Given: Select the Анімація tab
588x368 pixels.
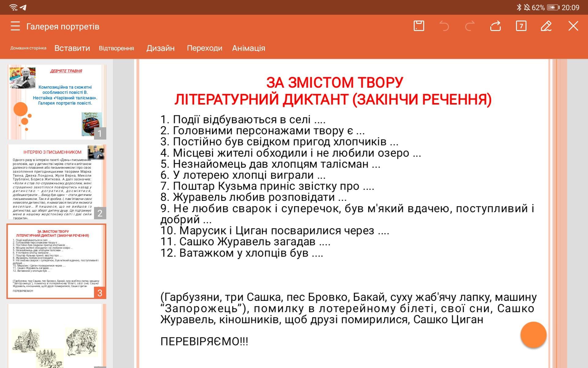Looking at the screenshot, I should [x=249, y=48].
